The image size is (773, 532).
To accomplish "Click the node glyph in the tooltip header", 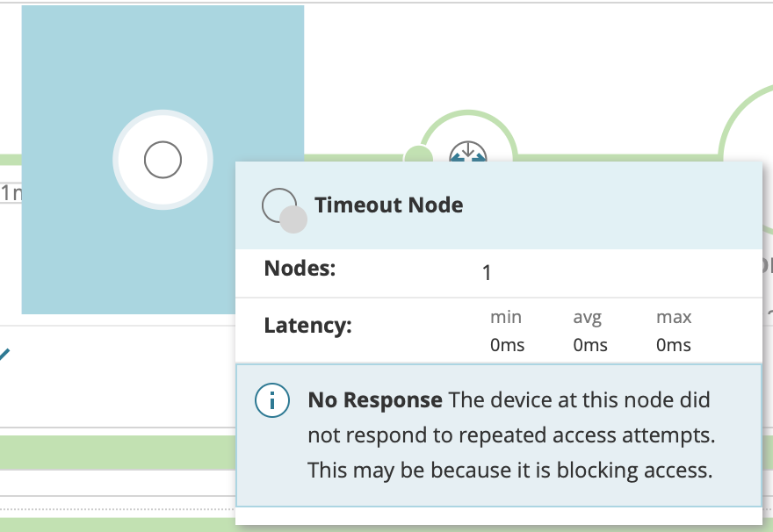I will 277,200.
